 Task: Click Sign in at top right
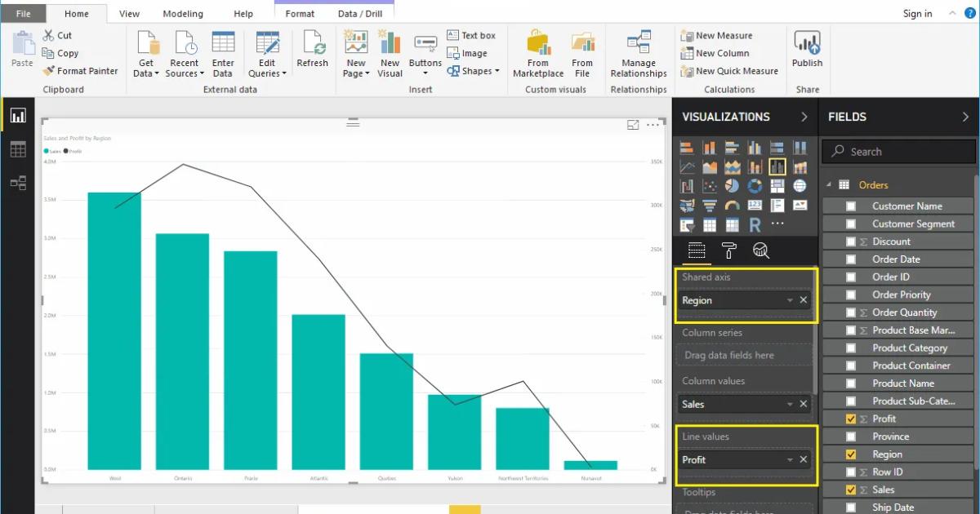click(917, 13)
